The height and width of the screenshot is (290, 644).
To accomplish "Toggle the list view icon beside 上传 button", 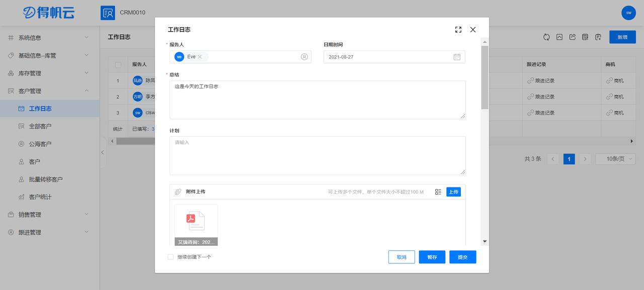I will point(438,191).
